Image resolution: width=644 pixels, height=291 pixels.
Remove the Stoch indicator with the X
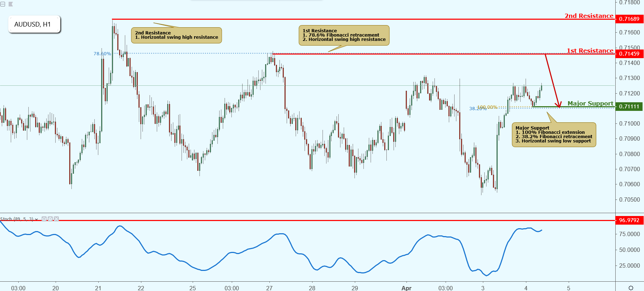(x=56, y=219)
